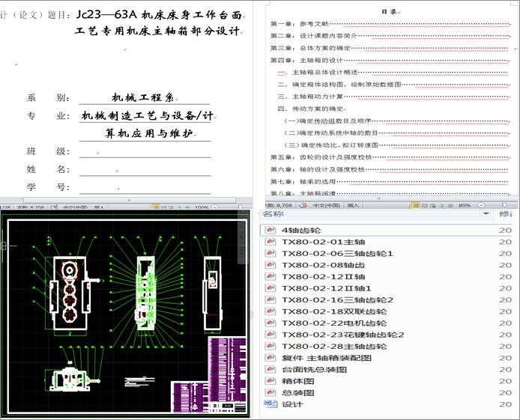Viewport: 520px width, 420px height.
Task: Click word count 8,708 in 80% window status bar
Action: (279, 205)
